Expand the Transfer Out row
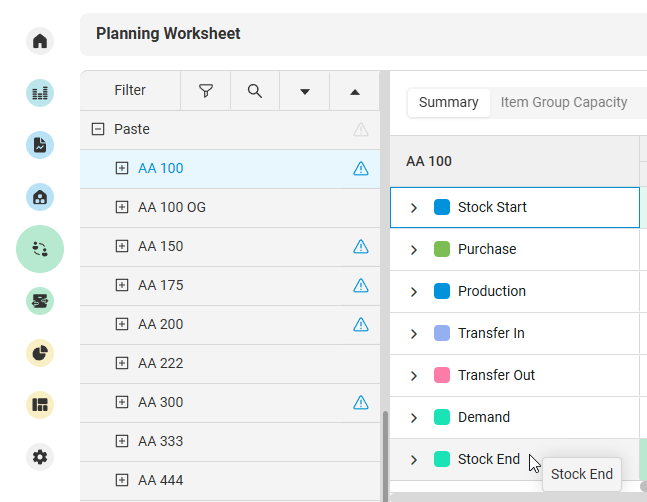 [x=414, y=376]
